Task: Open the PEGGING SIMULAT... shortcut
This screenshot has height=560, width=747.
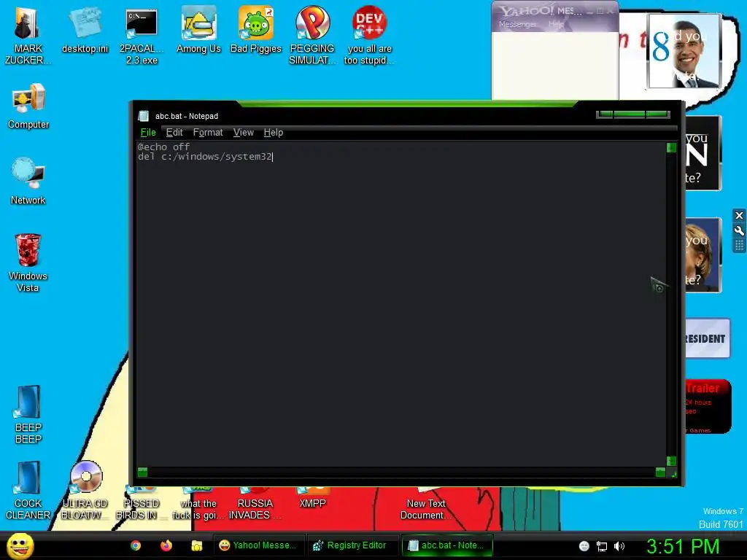Action: coord(312,34)
